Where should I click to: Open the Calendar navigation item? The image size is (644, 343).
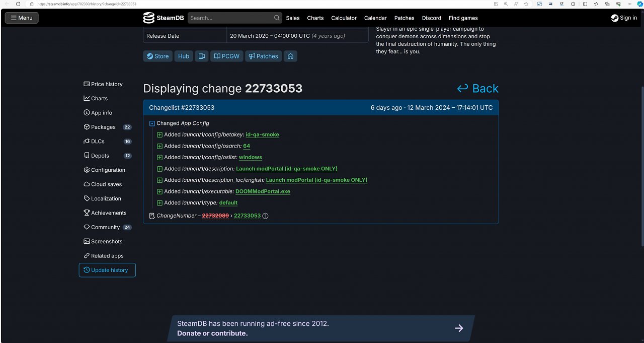point(375,18)
